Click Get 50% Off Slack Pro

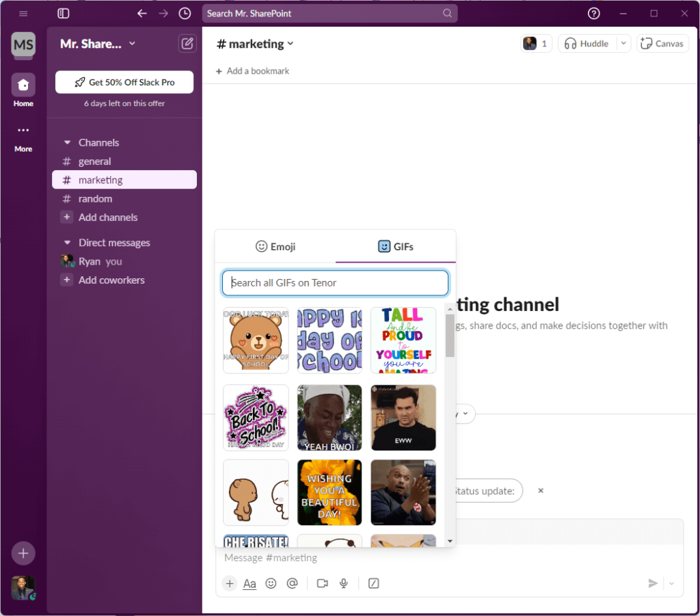124,82
